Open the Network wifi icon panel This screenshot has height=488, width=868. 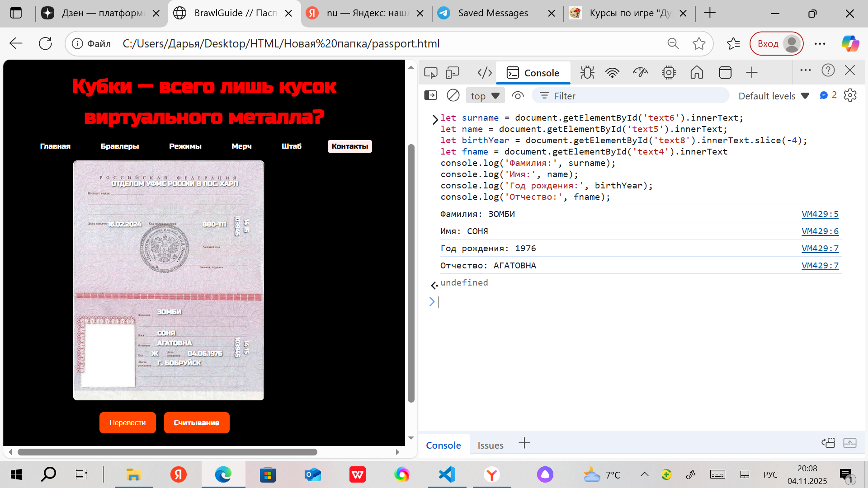pos(612,73)
